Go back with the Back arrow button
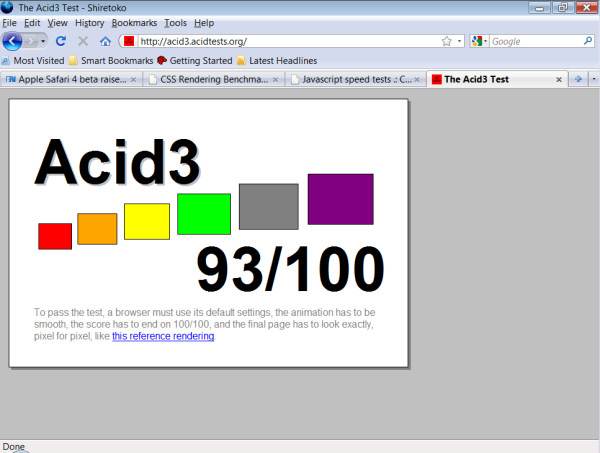This screenshot has width=600, height=453. point(12,41)
